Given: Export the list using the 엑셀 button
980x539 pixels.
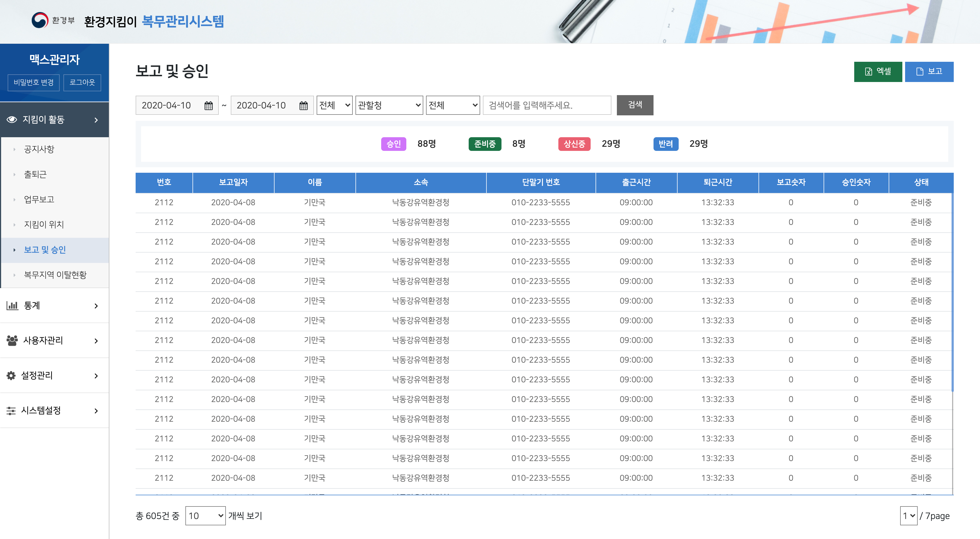Looking at the screenshot, I should [878, 72].
